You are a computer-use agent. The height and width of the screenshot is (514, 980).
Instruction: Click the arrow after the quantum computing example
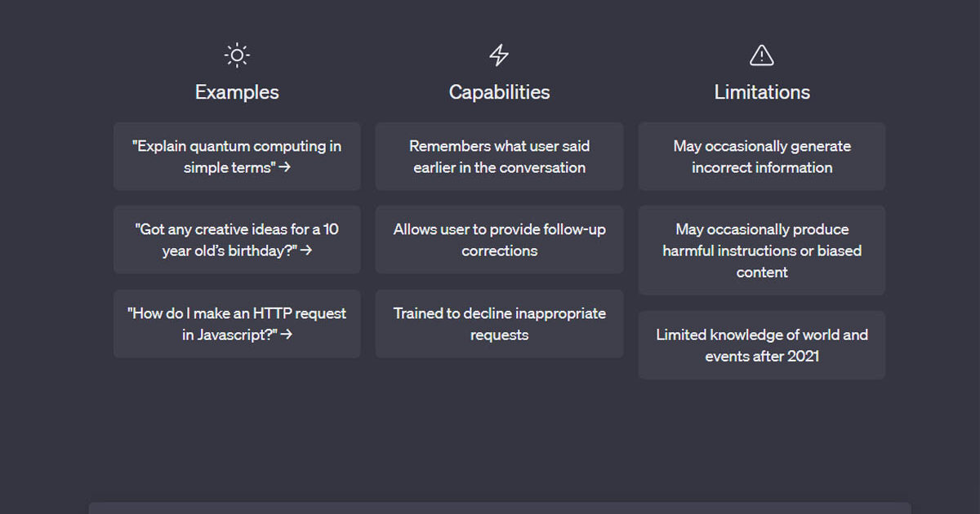tap(286, 167)
